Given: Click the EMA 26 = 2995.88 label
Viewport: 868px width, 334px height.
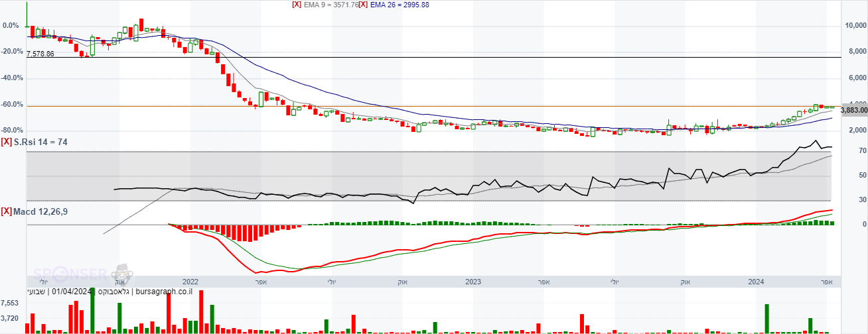Looking at the screenshot, I should tap(400, 5).
